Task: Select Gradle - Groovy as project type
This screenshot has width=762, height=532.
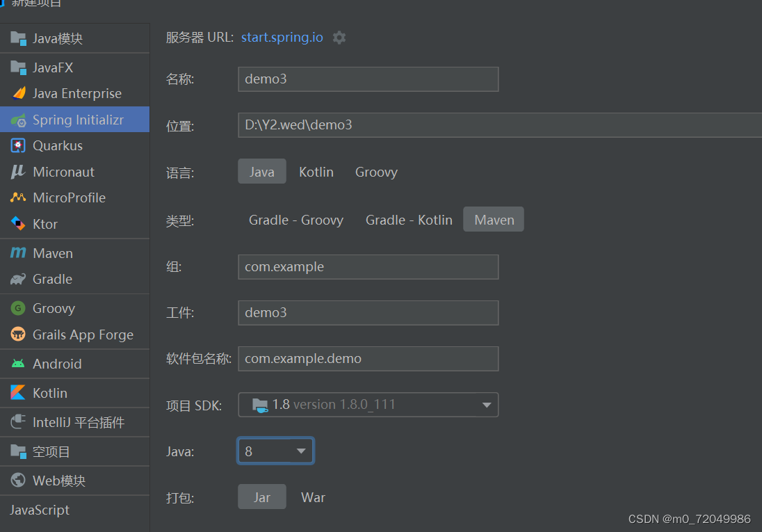Action: tap(295, 219)
